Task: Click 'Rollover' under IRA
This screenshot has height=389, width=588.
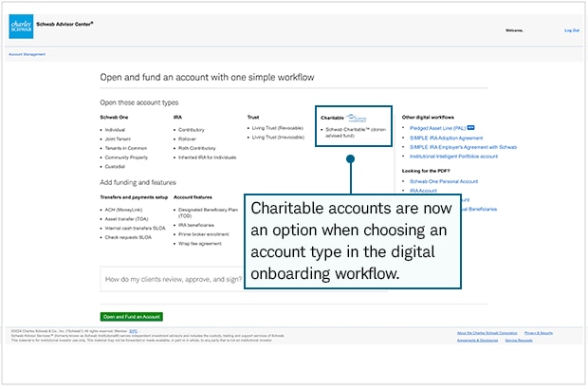Action: coord(187,139)
